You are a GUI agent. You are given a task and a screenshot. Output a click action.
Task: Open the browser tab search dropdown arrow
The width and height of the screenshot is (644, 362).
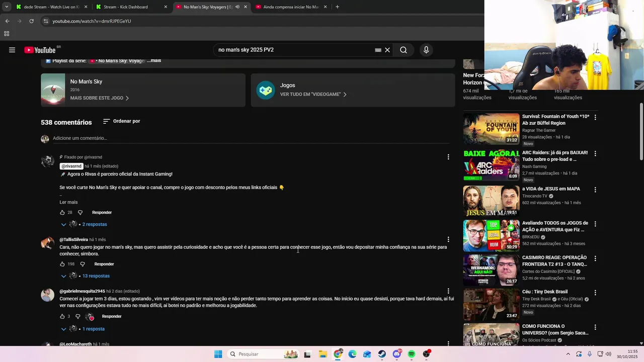pos(7,7)
